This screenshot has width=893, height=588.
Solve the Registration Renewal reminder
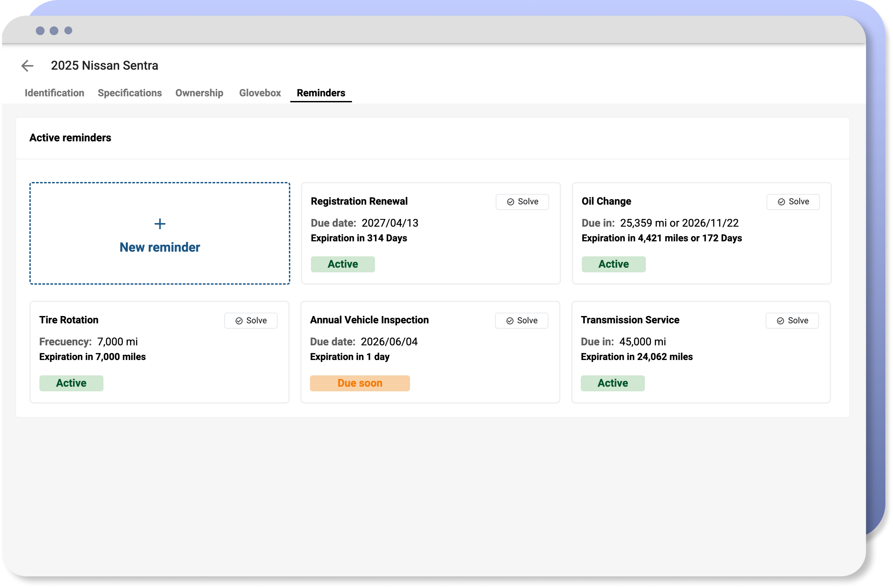click(x=522, y=202)
